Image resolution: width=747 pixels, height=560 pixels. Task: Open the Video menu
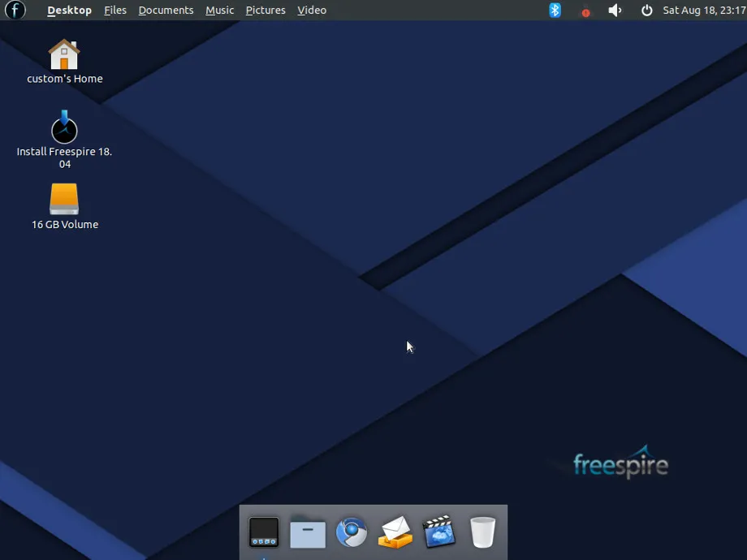pos(312,10)
